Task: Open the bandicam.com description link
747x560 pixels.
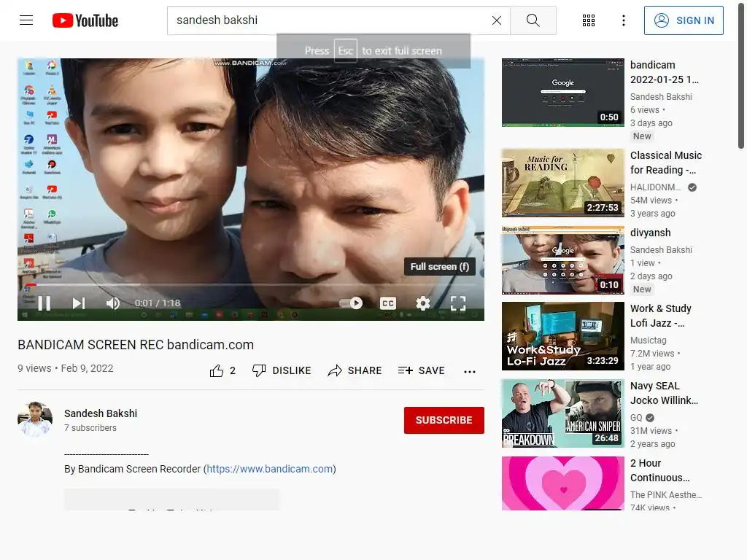Action: [x=270, y=469]
